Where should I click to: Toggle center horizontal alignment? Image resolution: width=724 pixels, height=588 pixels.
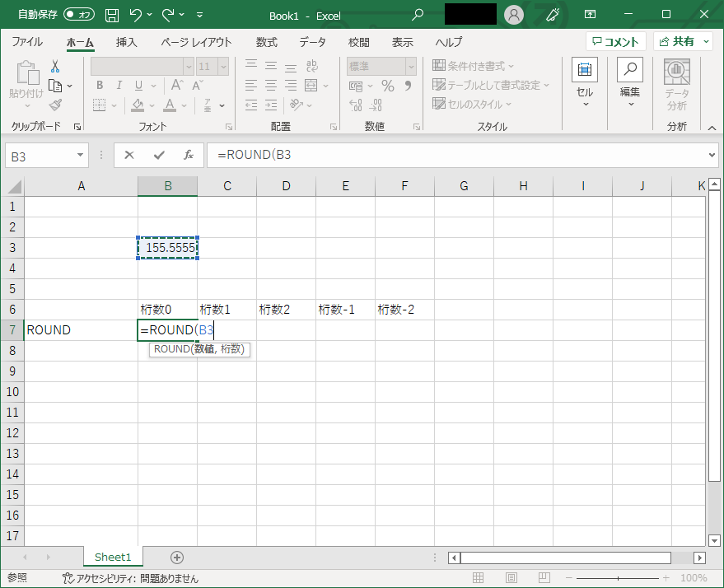pyautogui.click(x=271, y=86)
